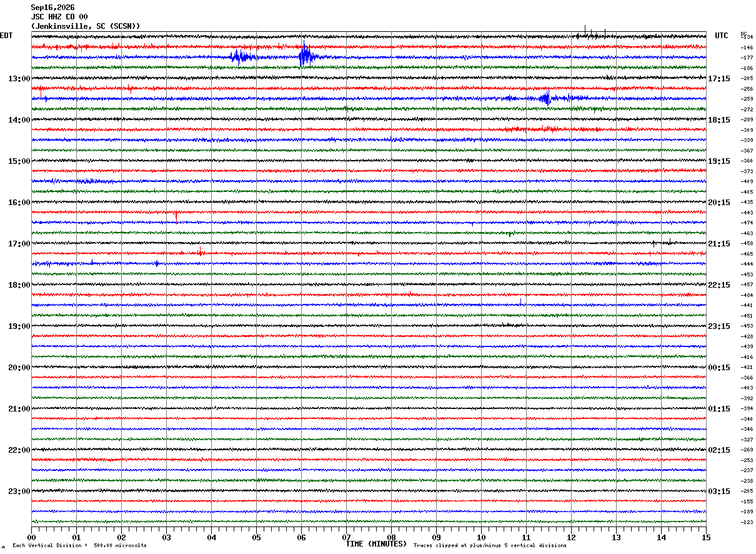
Task: Click the Sep16,2026 date header
Action: [52, 8]
